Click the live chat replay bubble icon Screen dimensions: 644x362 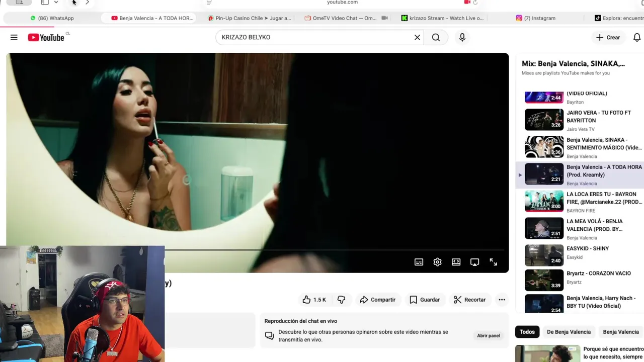[269, 336]
